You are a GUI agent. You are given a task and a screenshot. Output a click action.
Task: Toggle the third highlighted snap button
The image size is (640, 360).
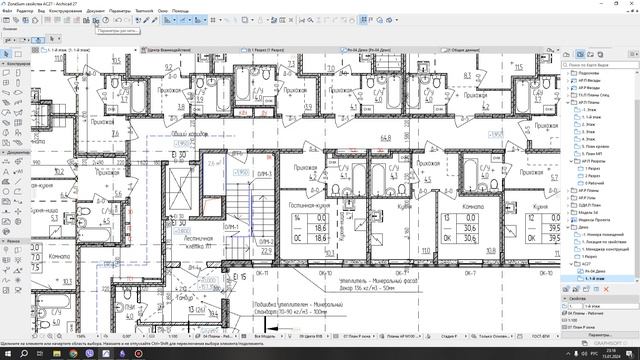198,20
